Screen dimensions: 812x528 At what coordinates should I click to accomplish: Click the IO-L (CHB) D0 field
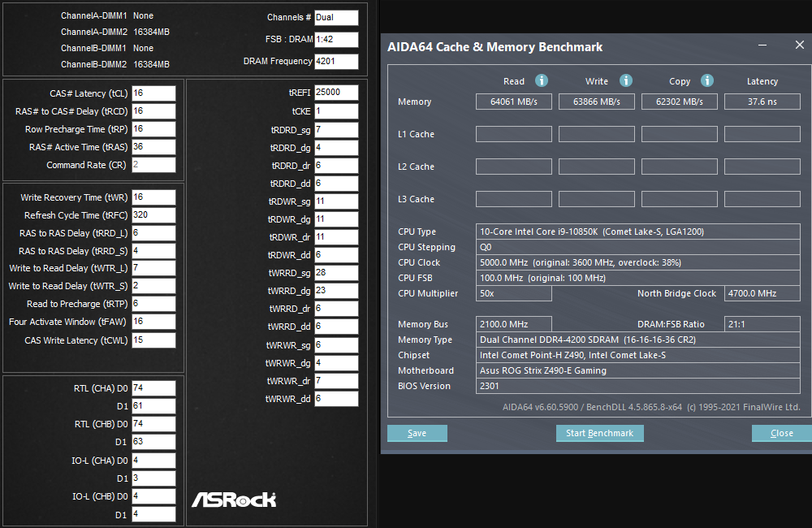153,496
